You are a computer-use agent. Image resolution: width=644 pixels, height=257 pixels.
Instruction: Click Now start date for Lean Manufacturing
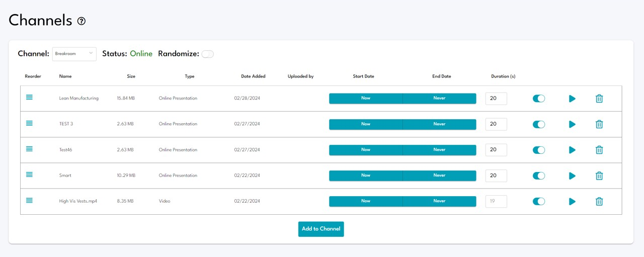click(366, 99)
